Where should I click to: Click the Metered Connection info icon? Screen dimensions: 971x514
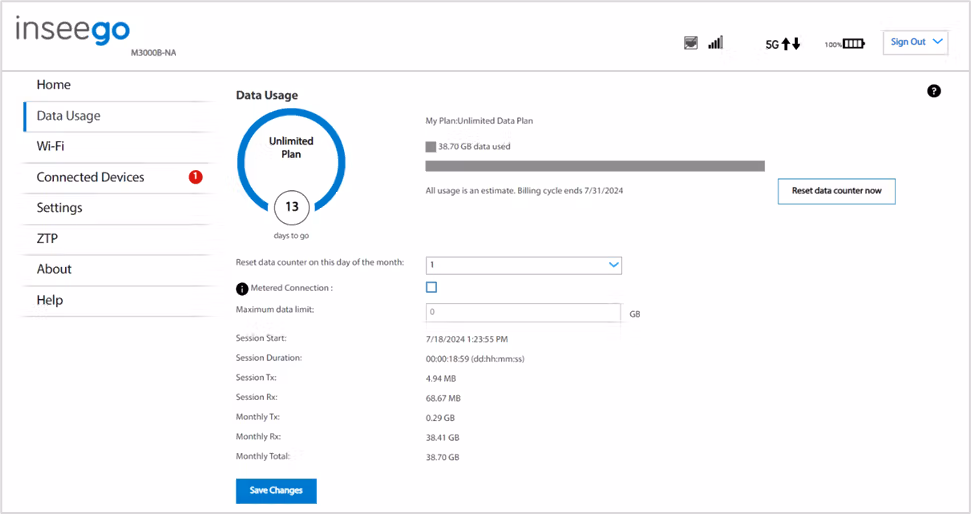tap(242, 289)
